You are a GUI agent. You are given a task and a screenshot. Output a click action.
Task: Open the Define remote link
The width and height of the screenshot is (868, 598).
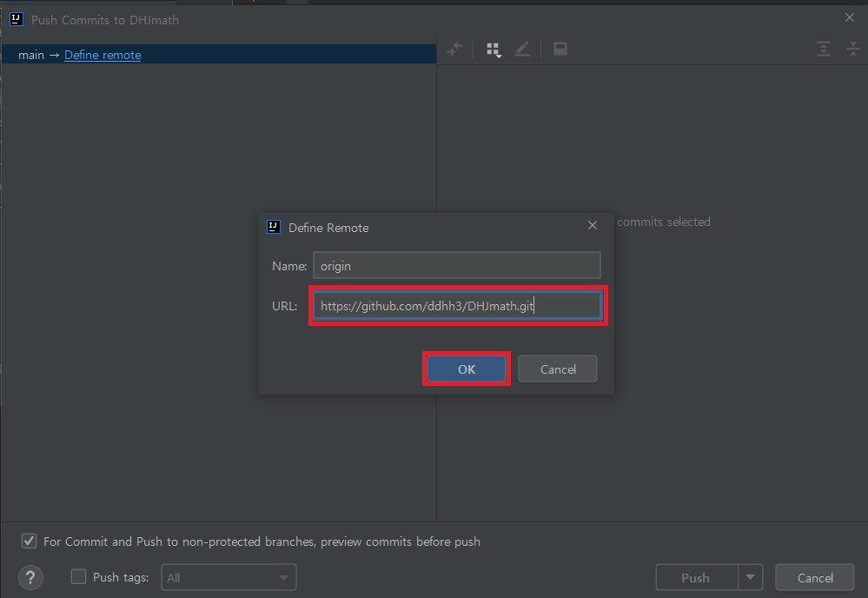[103, 55]
